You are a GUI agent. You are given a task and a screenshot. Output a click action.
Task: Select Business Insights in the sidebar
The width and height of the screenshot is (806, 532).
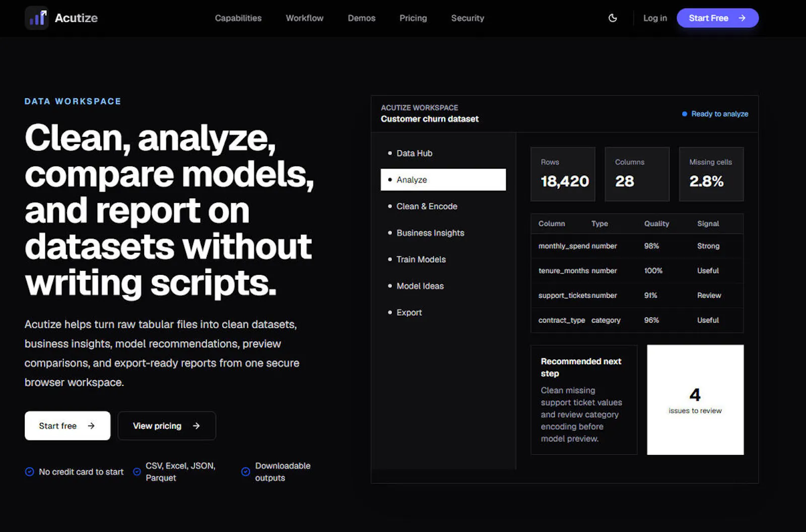click(x=443, y=233)
